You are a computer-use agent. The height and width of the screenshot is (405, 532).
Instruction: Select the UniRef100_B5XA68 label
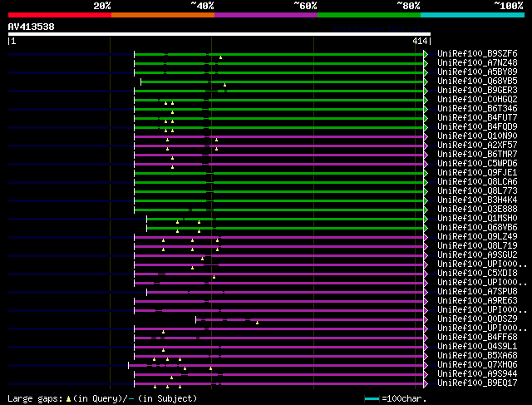click(477, 356)
